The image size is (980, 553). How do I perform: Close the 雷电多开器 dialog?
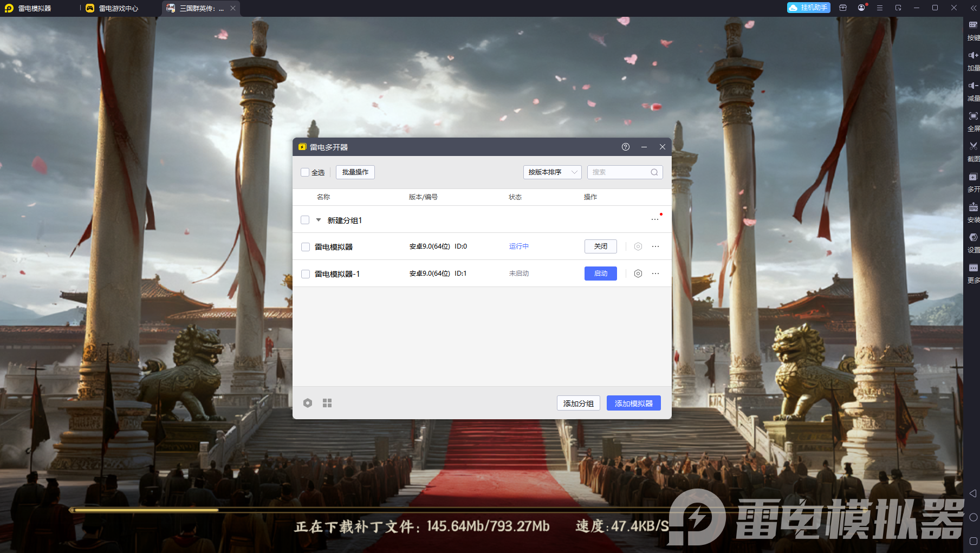[663, 147]
